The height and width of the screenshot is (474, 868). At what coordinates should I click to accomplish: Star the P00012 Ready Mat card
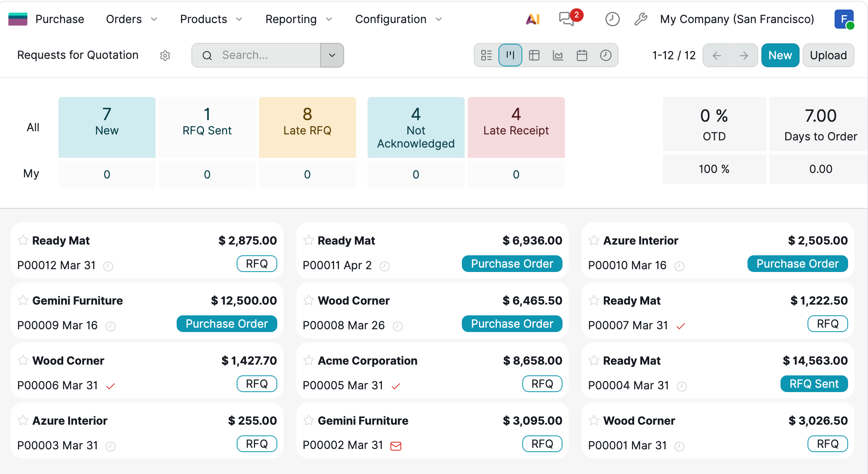coord(23,240)
